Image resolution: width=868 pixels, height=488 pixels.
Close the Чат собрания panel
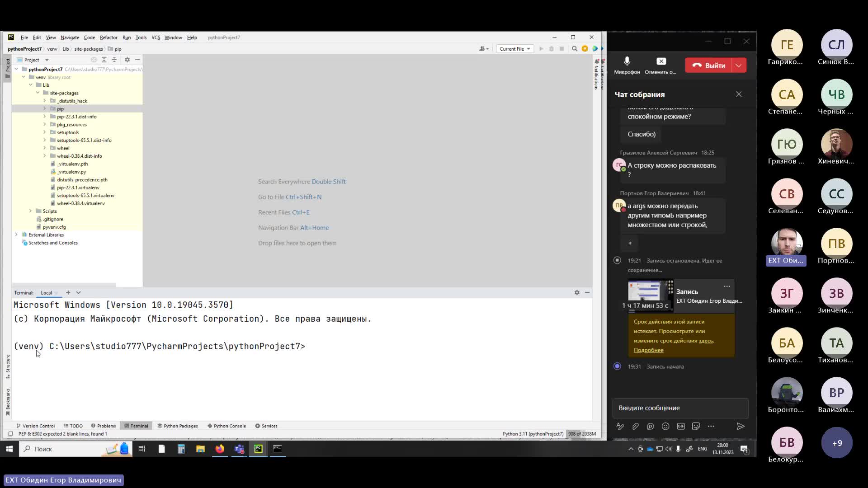click(x=739, y=94)
